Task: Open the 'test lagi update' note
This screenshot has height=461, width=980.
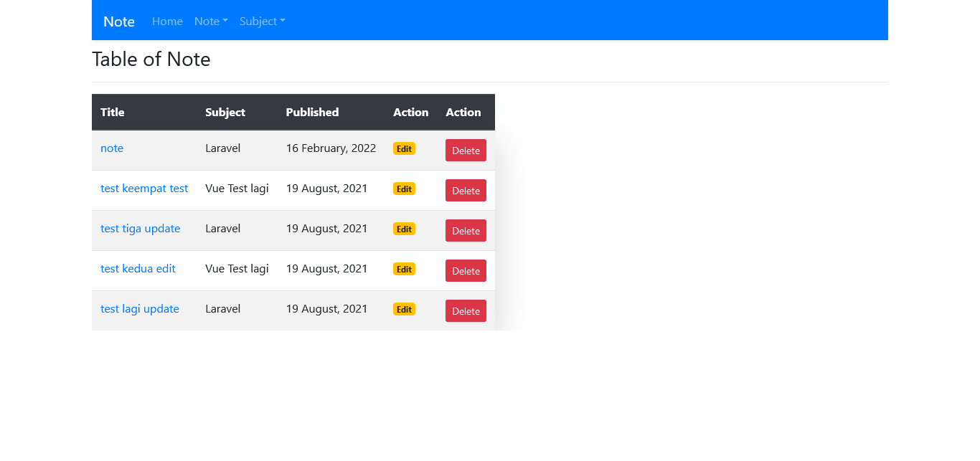Action: pos(140,309)
